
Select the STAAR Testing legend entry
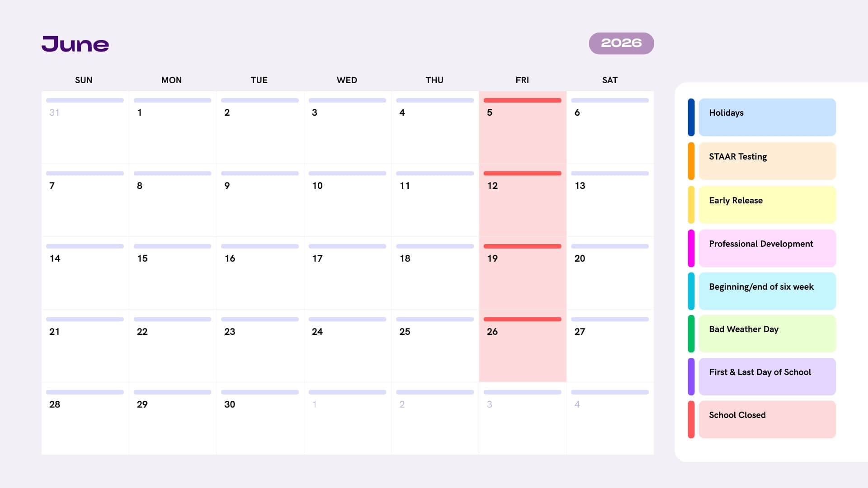click(767, 161)
